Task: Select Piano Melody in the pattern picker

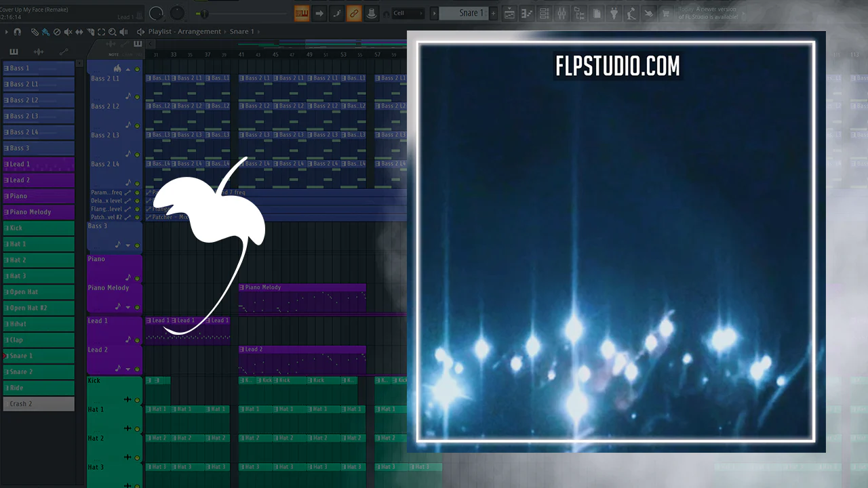Action: coord(39,212)
